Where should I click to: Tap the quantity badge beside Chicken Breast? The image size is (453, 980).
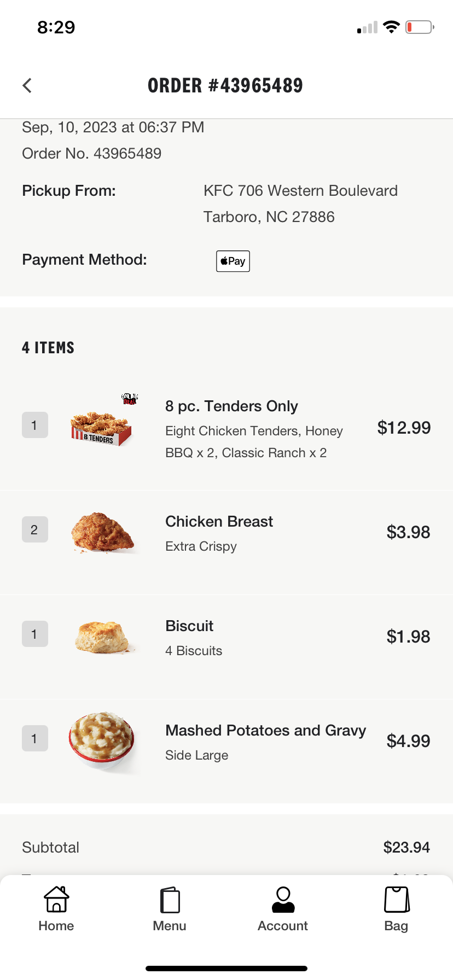34,529
